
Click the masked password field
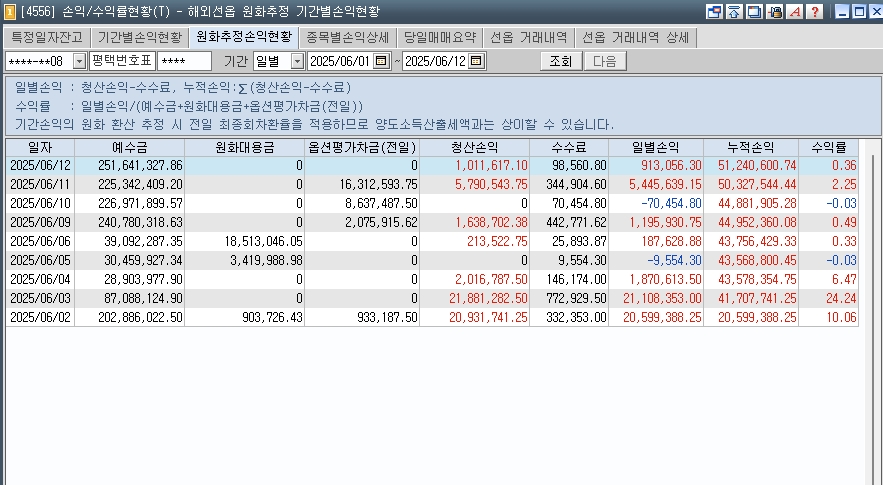pyautogui.click(x=184, y=61)
